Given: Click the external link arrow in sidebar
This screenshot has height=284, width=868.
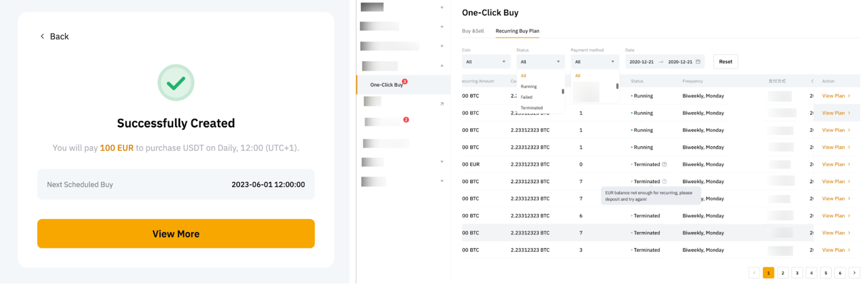Looking at the screenshot, I should point(442,104).
